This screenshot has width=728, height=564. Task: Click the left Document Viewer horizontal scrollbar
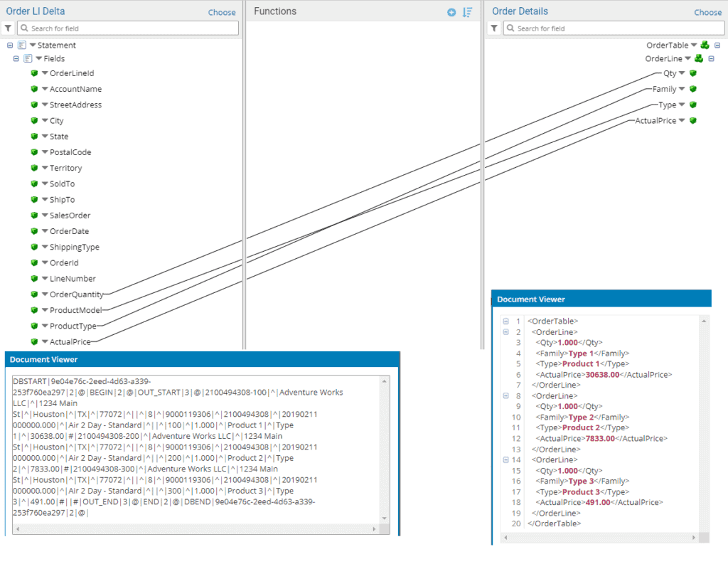coord(196,529)
